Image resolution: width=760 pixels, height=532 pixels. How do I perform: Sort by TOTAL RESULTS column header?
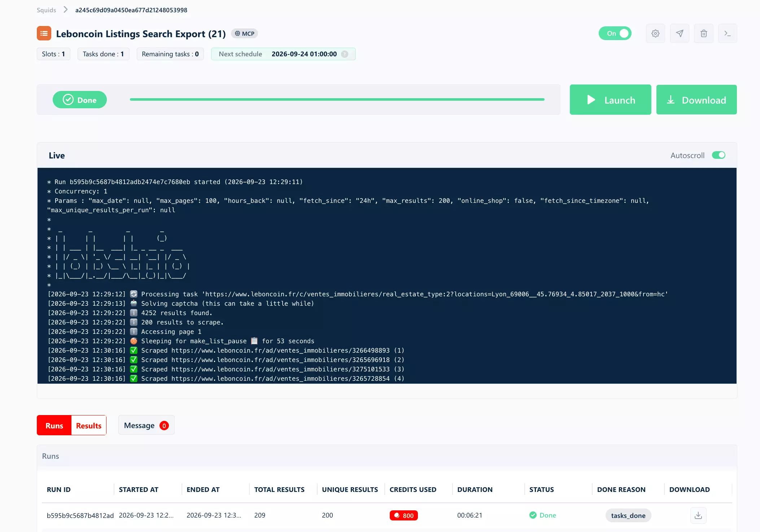click(x=279, y=489)
